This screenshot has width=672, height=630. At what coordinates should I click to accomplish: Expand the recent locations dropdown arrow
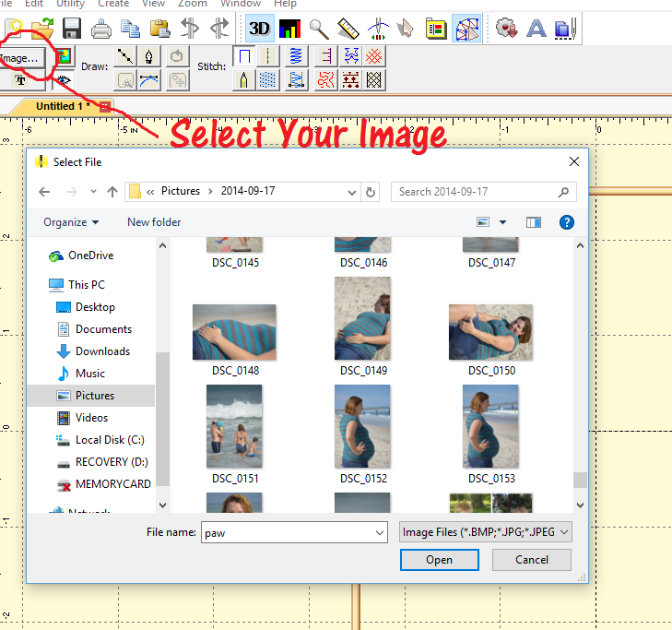[x=93, y=192]
